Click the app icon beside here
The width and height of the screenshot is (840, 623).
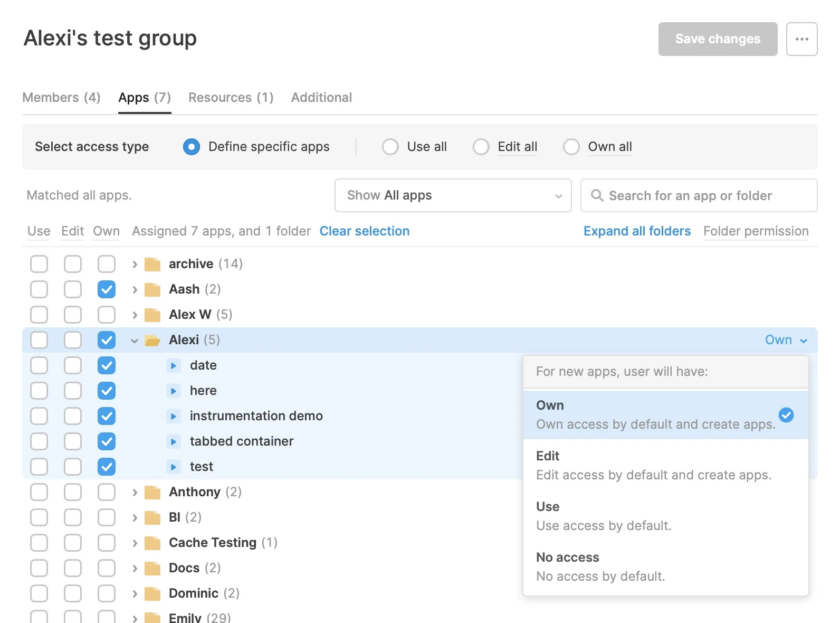(173, 391)
